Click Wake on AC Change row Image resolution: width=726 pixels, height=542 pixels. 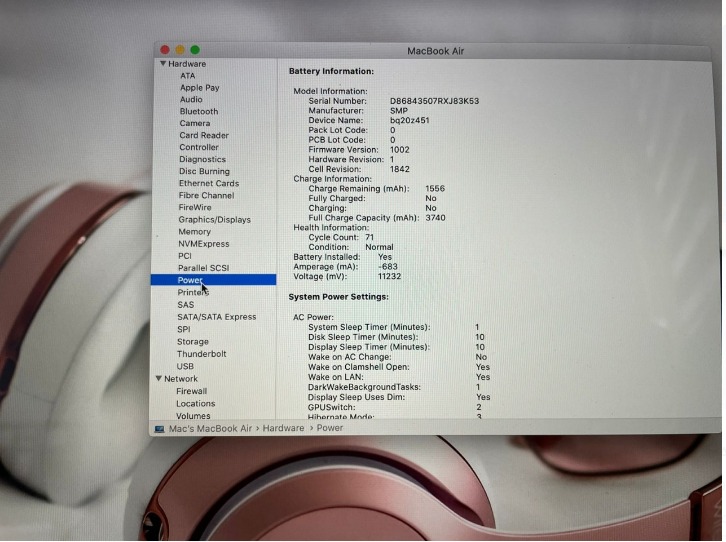point(397,357)
